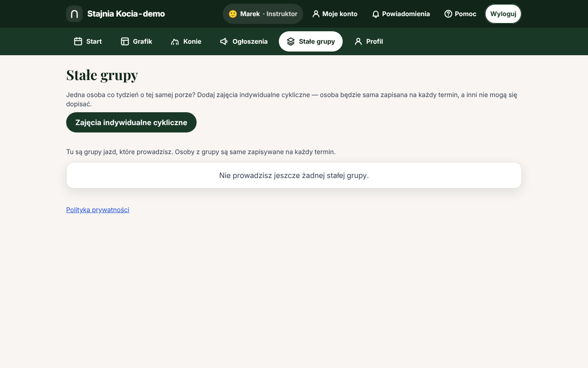This screenshot has height=368, width=588.
Task: Click the horse icon on Konie tab
Action: pyautogui.click(x=175, y=41)
